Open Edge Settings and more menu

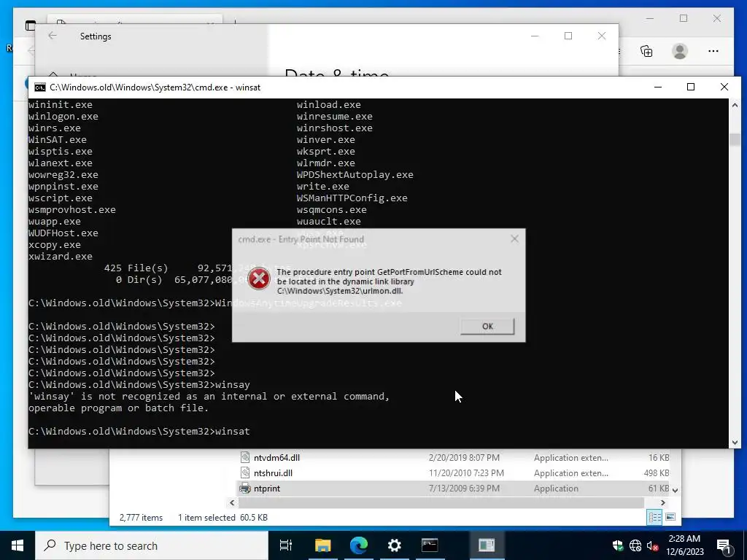pyautogui.click(x=713, y=51)
